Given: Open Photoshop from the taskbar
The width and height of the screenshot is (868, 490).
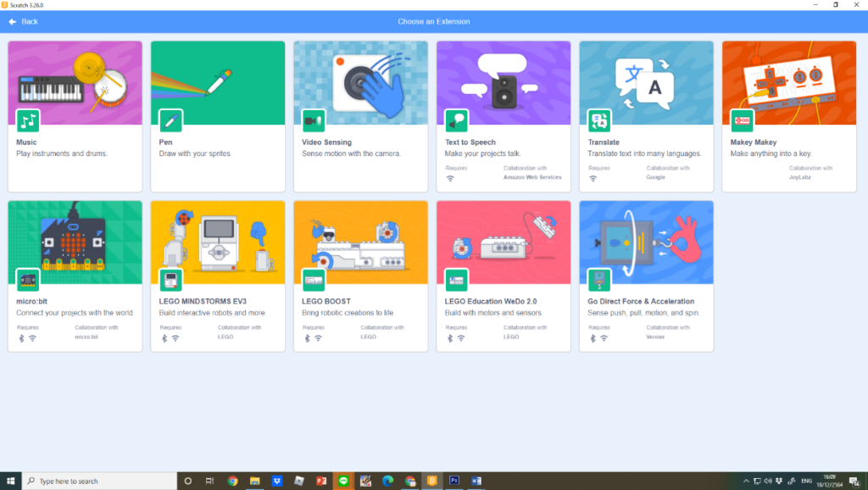Looking at the screenshot, I should tap(453, 481).
